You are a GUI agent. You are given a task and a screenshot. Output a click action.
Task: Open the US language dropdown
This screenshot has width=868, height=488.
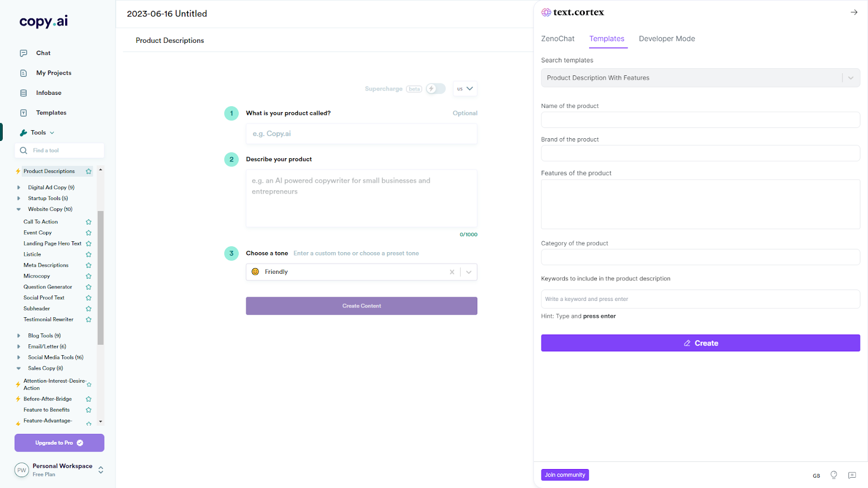[465, 89]
